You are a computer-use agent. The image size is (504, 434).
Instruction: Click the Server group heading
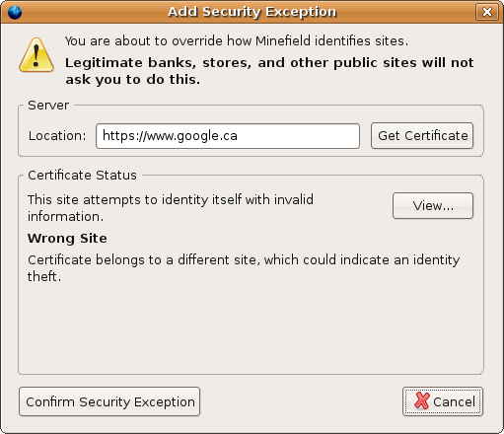coord(48,106)
